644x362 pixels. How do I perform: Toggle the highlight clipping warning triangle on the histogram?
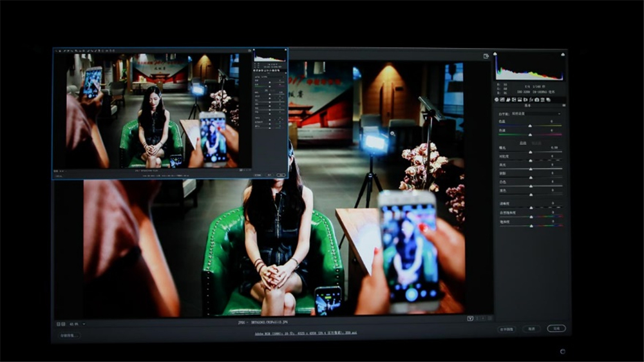coord(563,54)
